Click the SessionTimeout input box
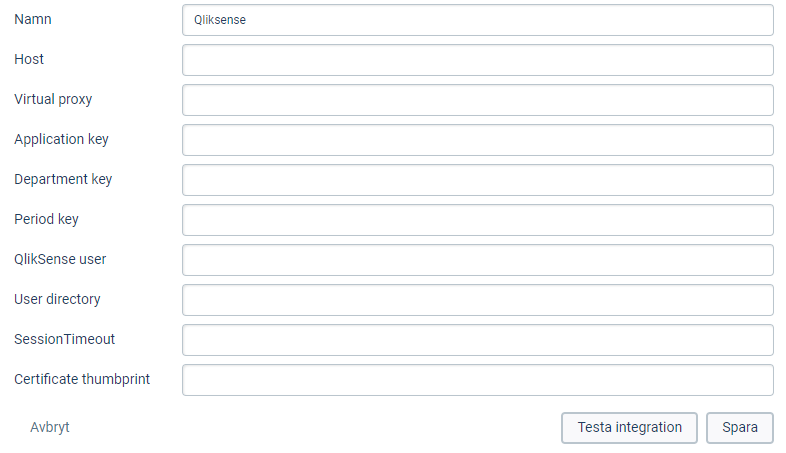This screenshot has height=453, width=786. [x=477, y=340]
